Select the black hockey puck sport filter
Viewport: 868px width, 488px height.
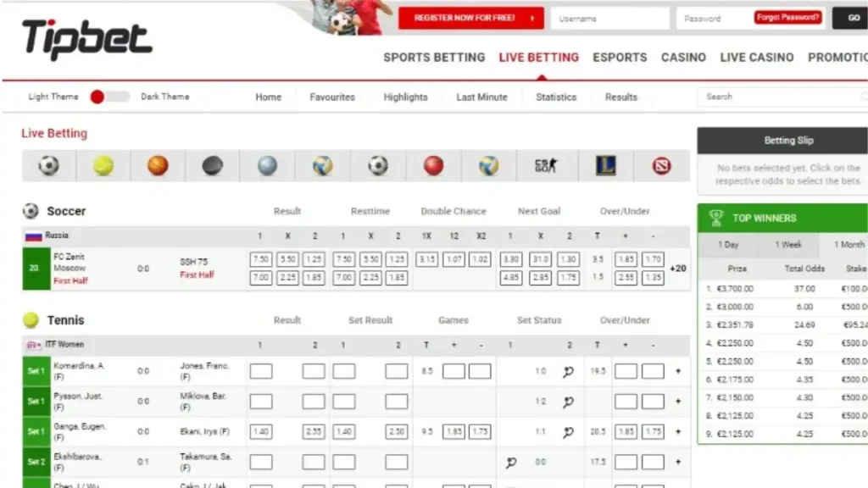tap(212, 165)
